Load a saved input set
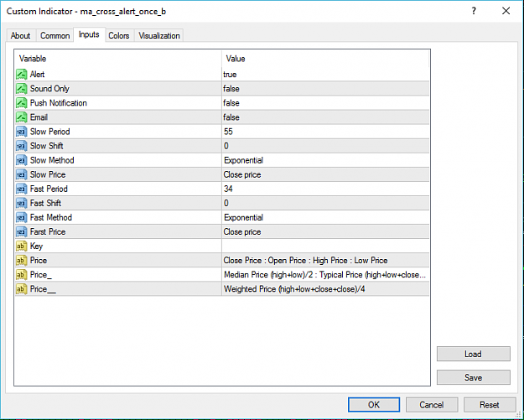524x420 pixels. pyautogui.click(x=473, y=354)
